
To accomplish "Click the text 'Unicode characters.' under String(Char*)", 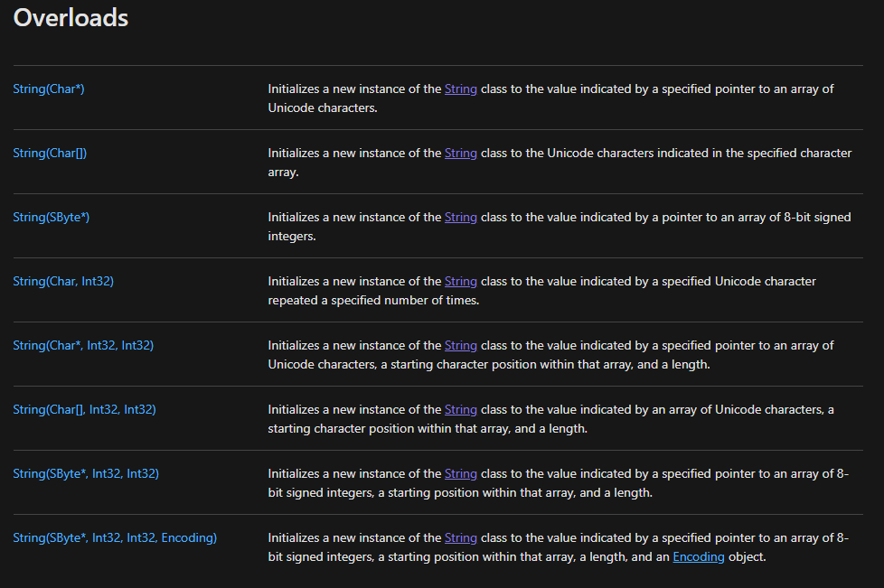I will pos(323,108).
